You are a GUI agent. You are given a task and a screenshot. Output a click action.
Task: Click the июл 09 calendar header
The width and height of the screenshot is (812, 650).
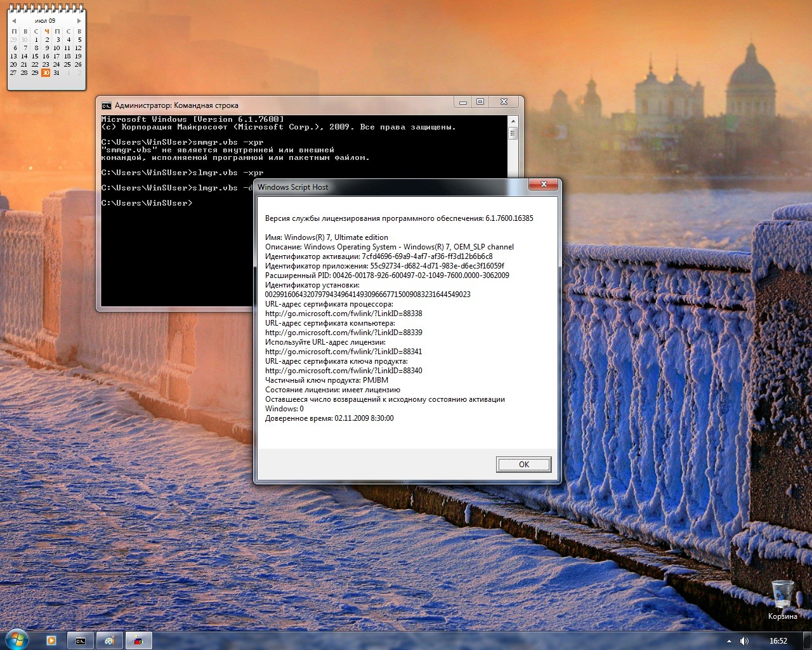(45, 21)
